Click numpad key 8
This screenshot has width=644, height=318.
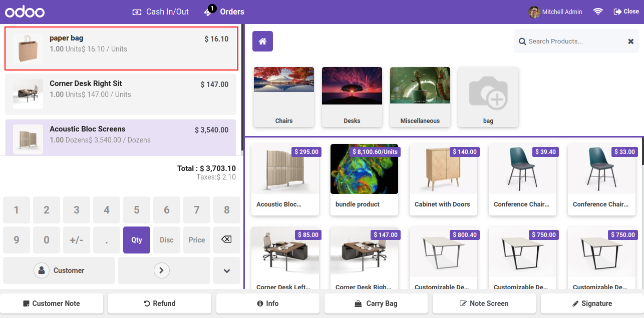point(227,210)
